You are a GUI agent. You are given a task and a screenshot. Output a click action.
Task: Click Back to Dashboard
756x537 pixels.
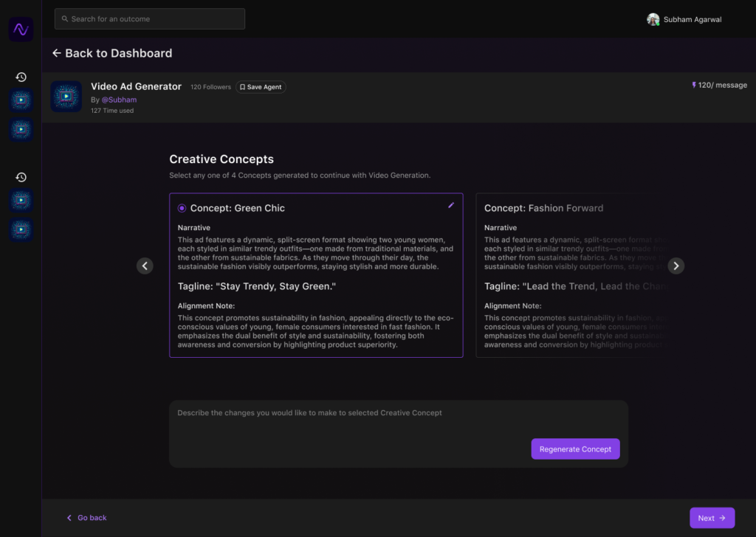pos(111,53)
